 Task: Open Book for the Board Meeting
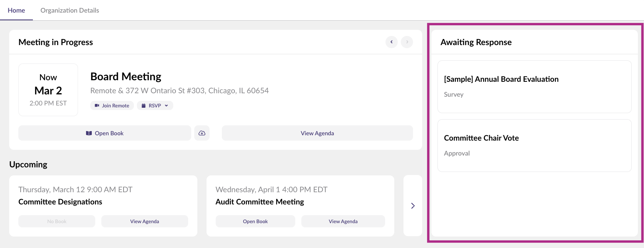(105, 133)
